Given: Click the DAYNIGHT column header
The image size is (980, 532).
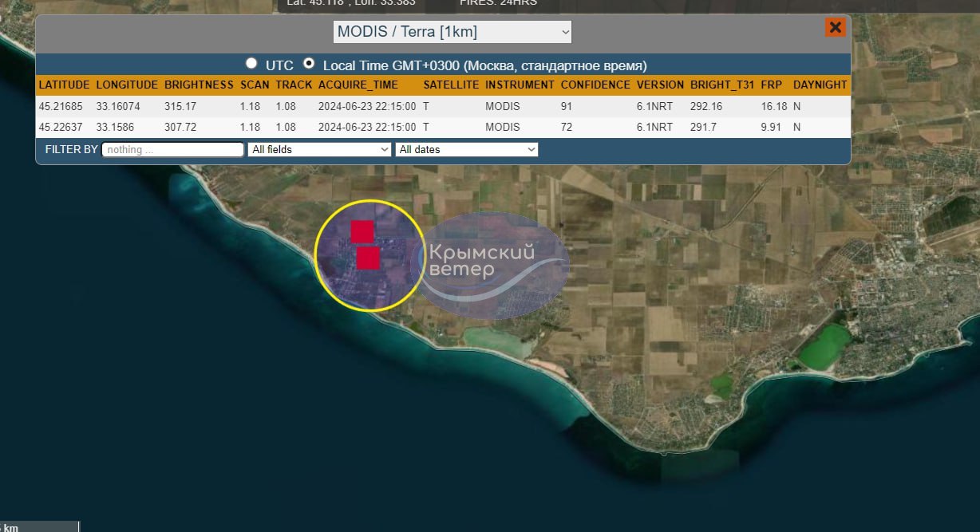Looking at the screenshot, I should pos(820,85).
